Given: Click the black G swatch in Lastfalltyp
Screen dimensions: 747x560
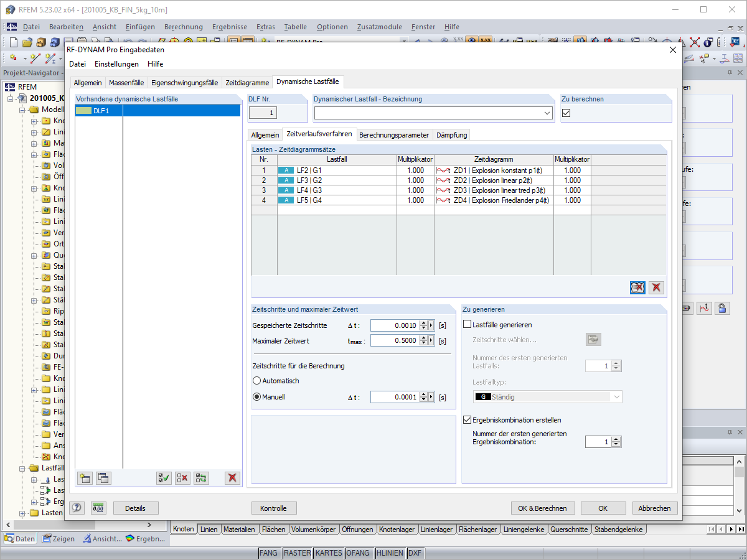Looking at the screenshot, I should click(483, 397).
